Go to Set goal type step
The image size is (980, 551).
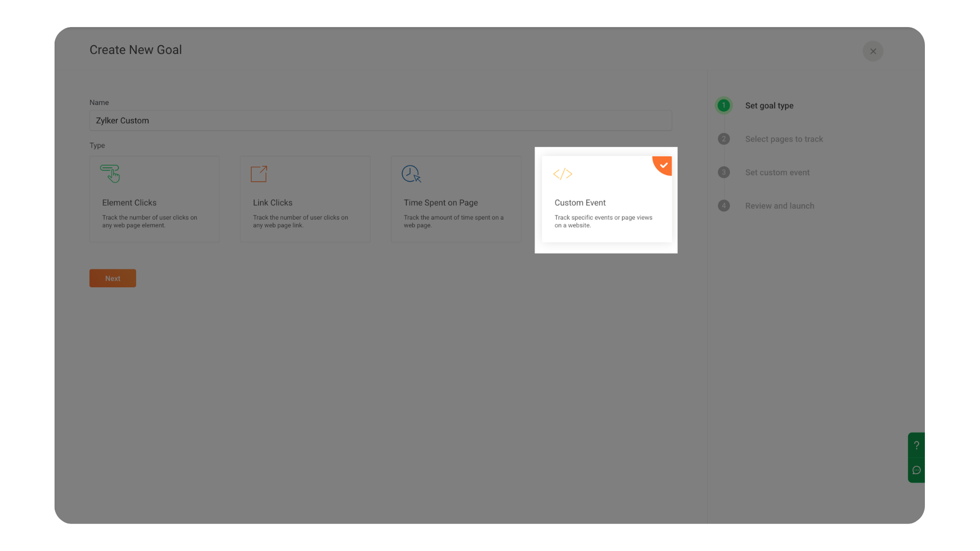(x=769, y=106)
